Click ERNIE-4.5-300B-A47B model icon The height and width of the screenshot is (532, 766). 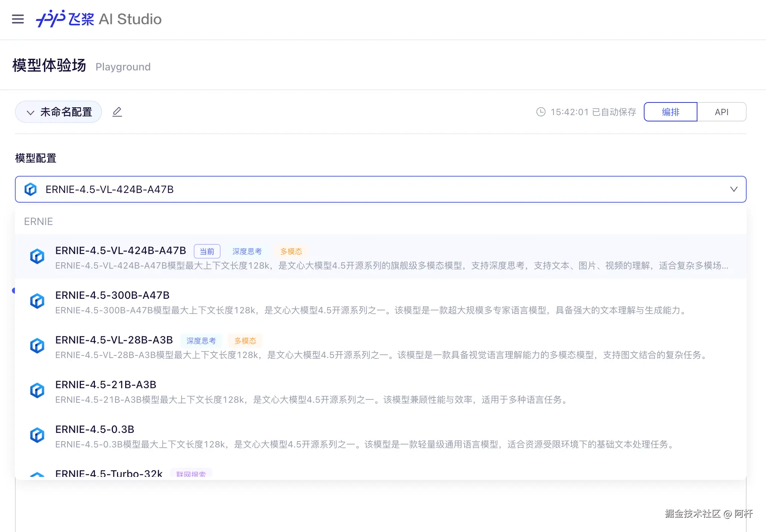coord(37,301)
